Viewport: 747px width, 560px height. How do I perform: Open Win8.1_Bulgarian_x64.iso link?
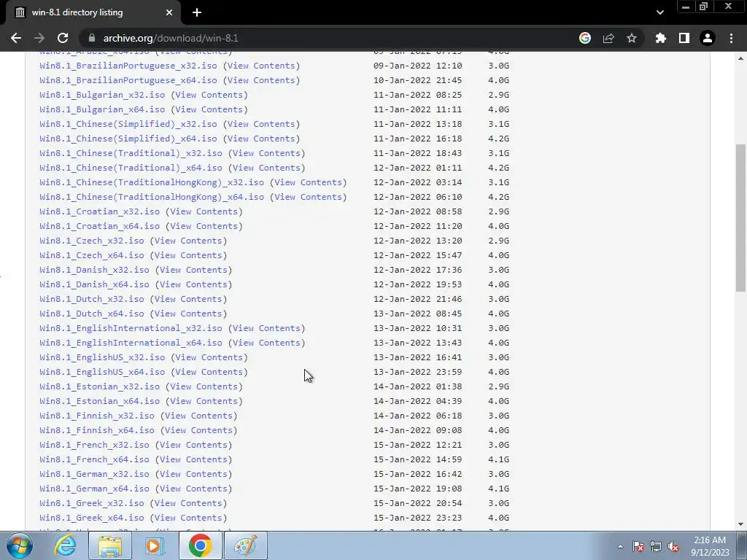pos(102,109)
